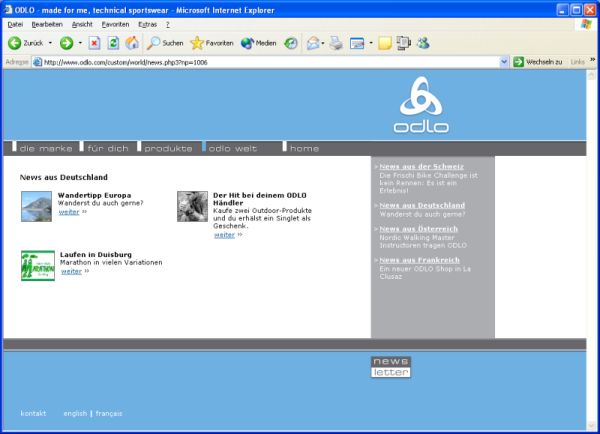600x434 pixels.
Task: Click 'News aus Österreich' link
Action: click(418, 229)
